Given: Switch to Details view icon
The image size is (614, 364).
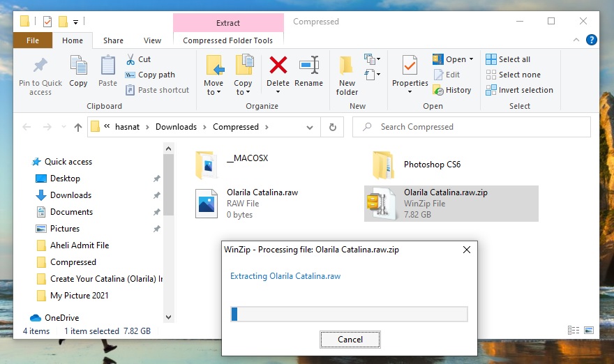Looking at the screenshot, I should [x=574, y=331].
